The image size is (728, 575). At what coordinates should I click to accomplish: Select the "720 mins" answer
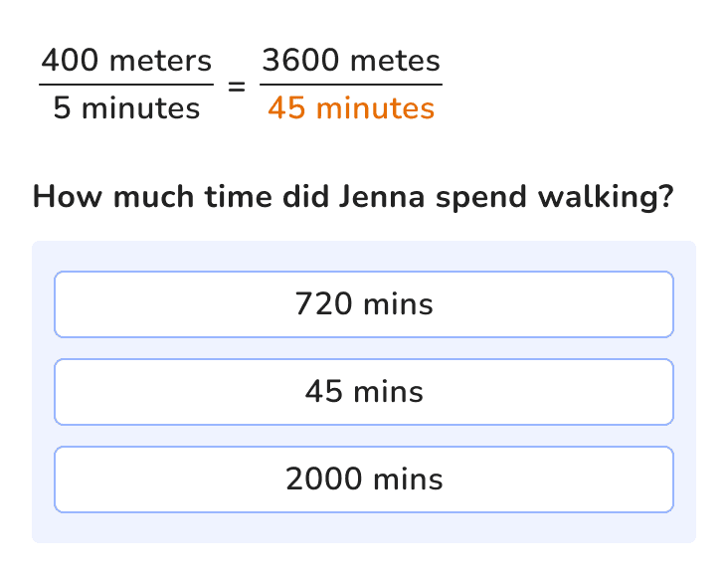[364, 304]
